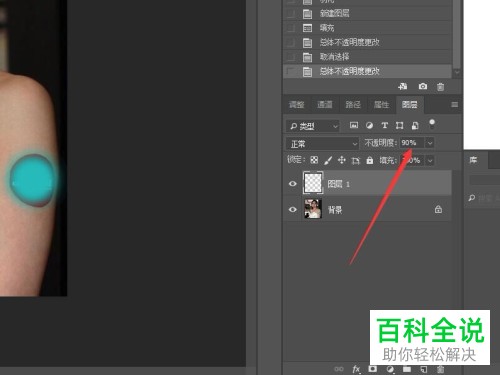Open the layers panel menu icon

454,105
